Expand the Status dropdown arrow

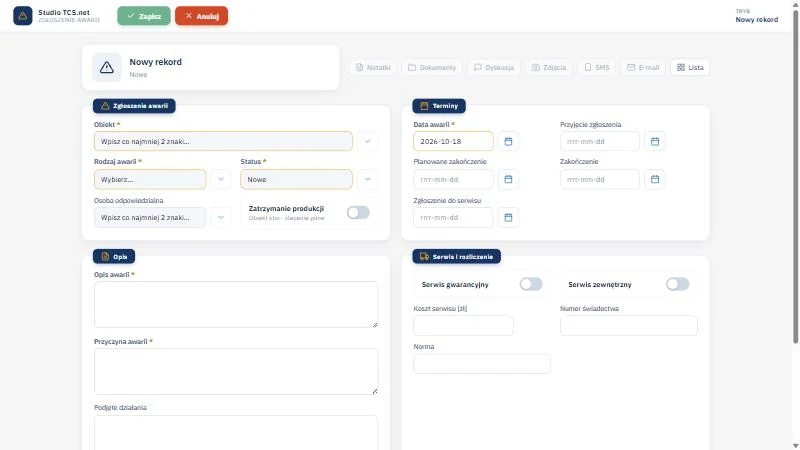coord(367,179)
